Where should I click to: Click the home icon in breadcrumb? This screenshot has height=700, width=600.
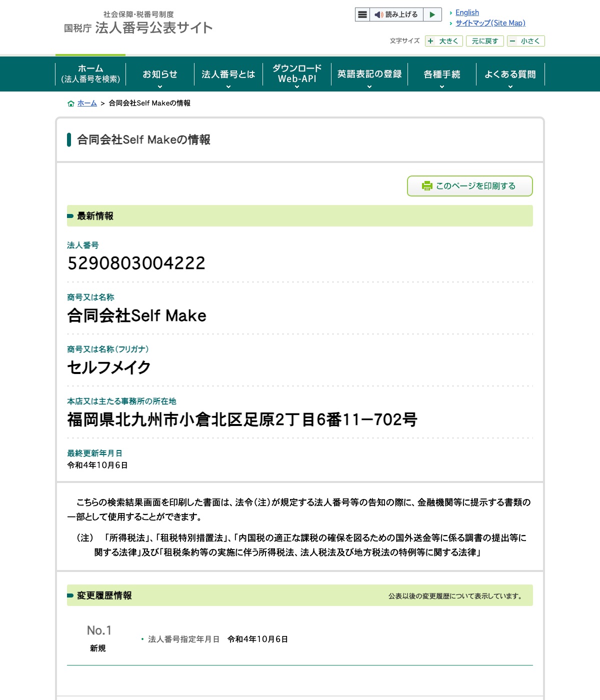[71, 103]
